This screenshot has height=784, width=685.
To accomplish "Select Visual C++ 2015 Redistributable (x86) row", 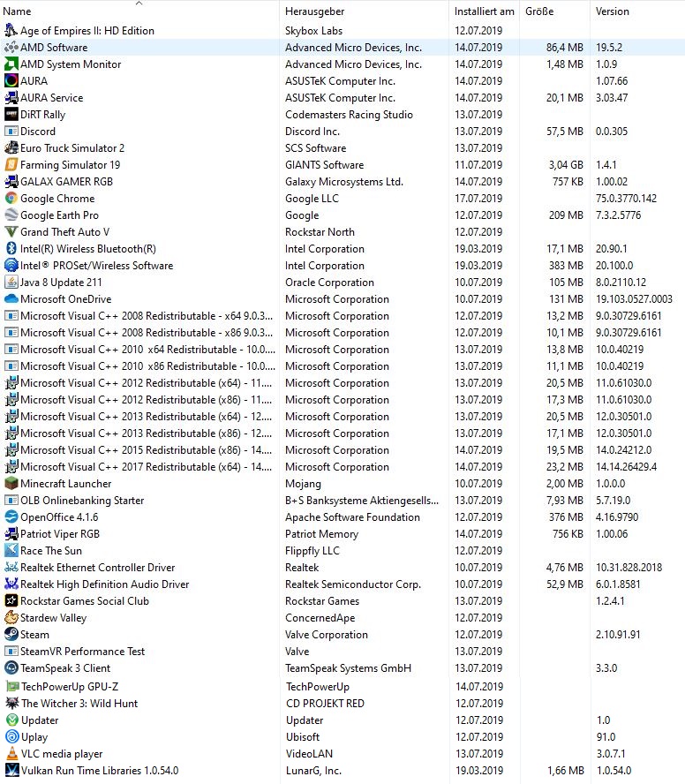I will pyautogui.click(x=342, y=450).
